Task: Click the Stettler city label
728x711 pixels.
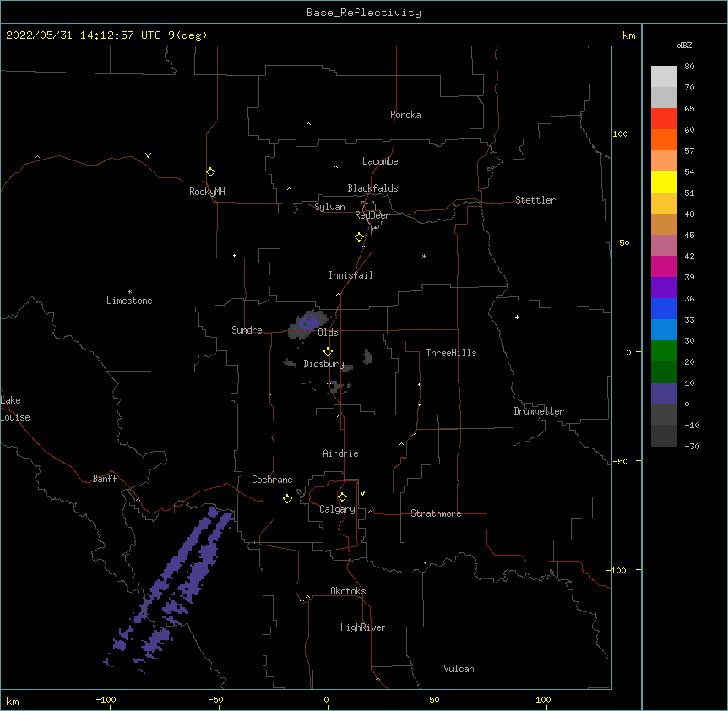Action: point(535,200)
